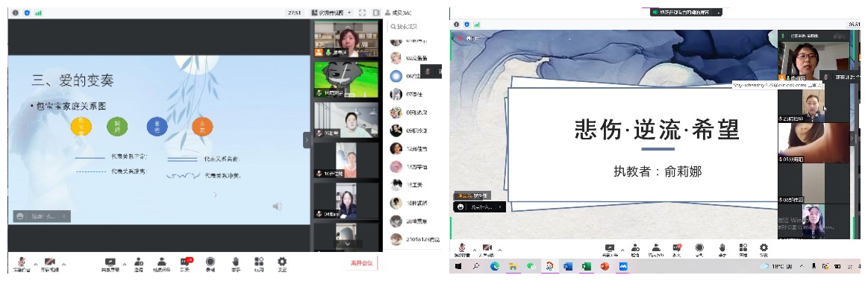Viewport: 868px width, 281px height.
Task: Click security shield icon in right window
Action: tap(466, 25)
